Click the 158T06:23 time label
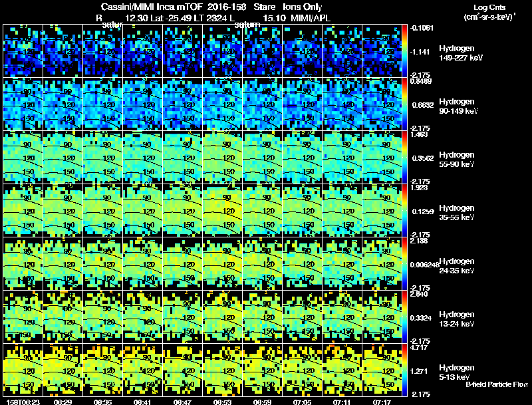The image size is (532, 405). click(23, 402)
